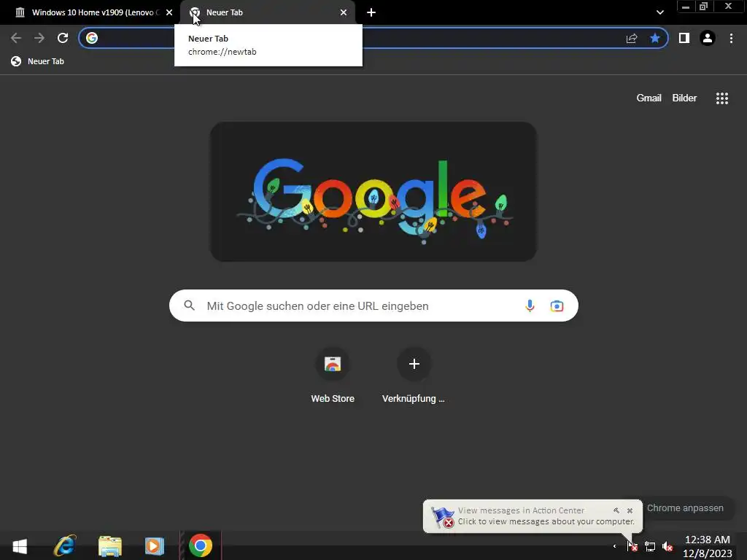Switch to the Windows 10 Home v1909 tab
Viewport: 747px width, 560px height.
coord(90,12)
